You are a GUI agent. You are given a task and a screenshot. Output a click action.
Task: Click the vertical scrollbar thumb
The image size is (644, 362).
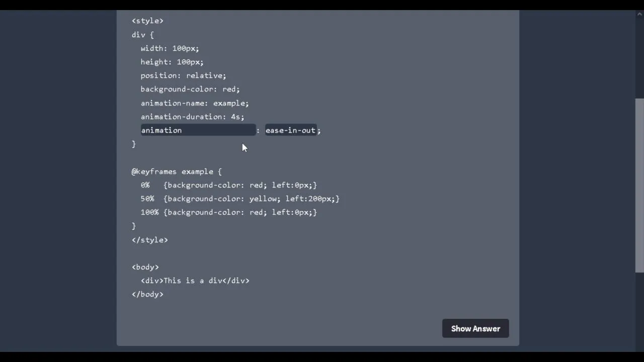(639, 185)
